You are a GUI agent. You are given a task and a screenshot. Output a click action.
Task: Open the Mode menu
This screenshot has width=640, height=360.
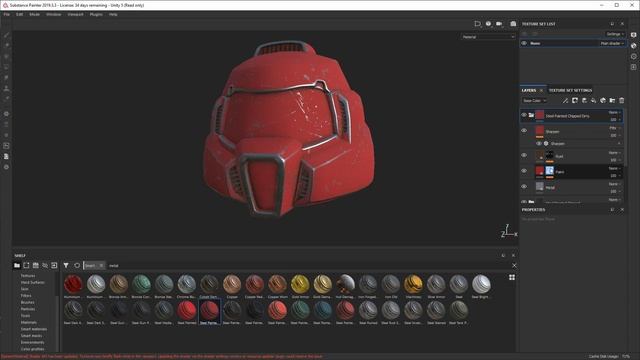[34, 14]
